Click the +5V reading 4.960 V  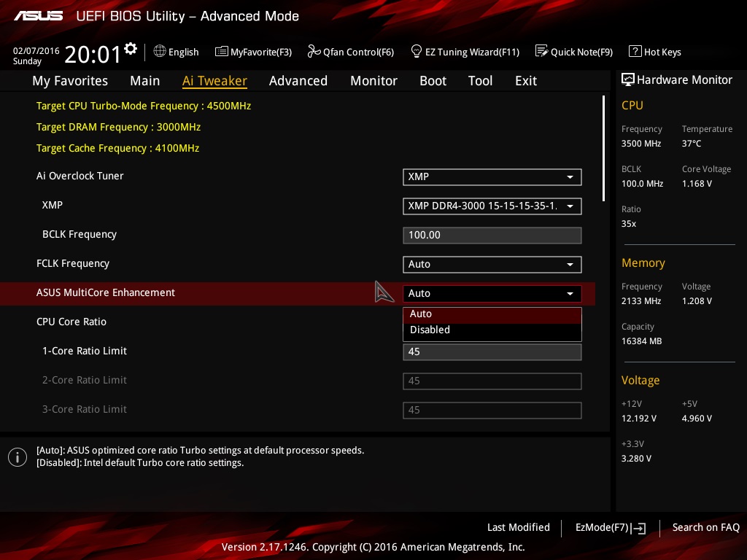pyautogui.click(x=697, y=419)
